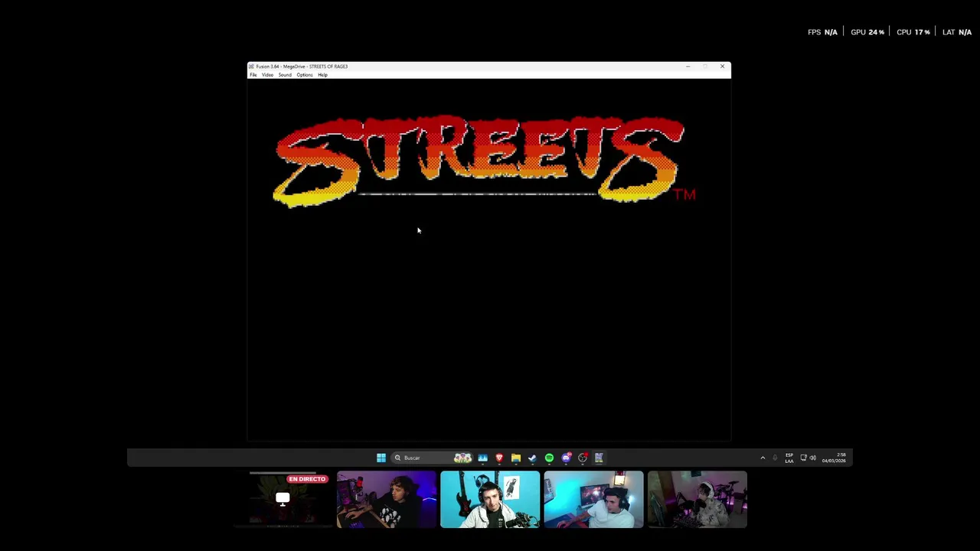The image size is (980, 551).
Task: Click the search highlight image in Buscar box
Action: (462, 458)
